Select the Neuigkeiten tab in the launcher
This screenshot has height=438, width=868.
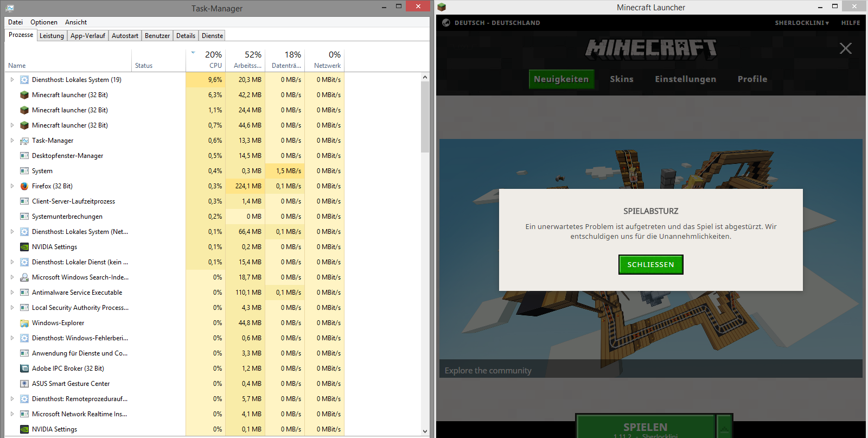coord(561,79)
